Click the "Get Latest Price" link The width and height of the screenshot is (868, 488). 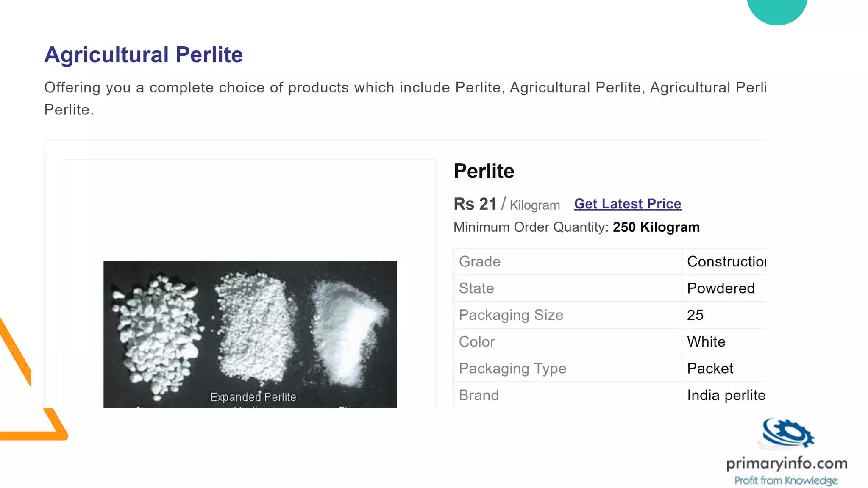[x=627, y=204]
